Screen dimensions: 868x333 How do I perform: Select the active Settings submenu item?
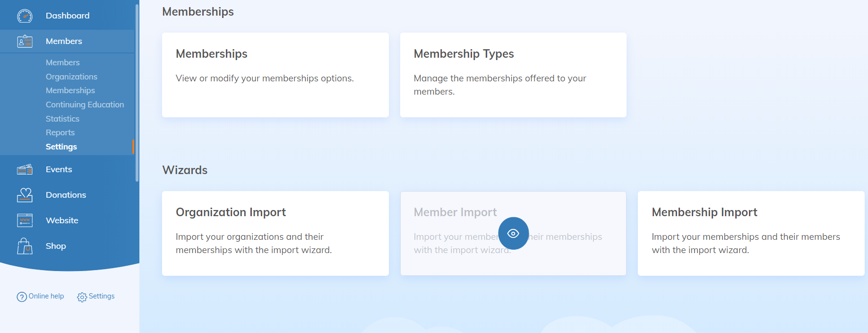[61, 147]
